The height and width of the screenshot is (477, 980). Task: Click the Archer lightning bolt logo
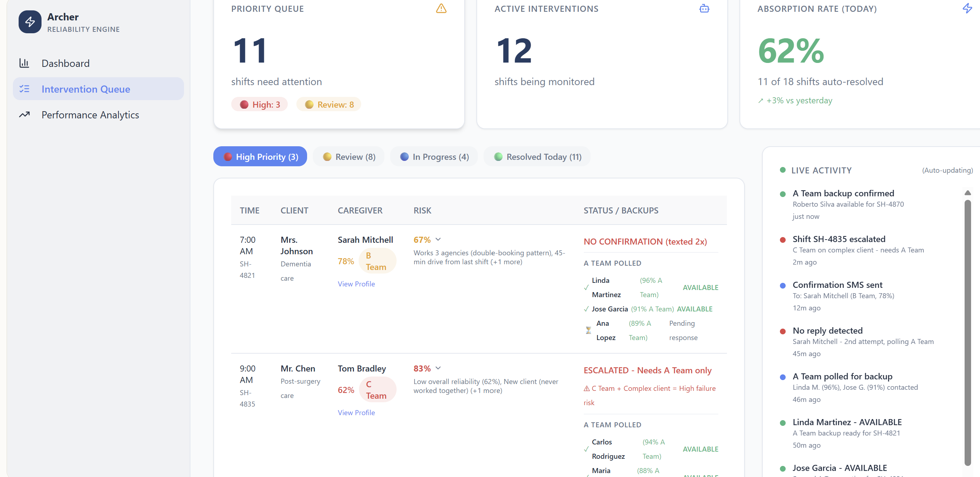30,22
